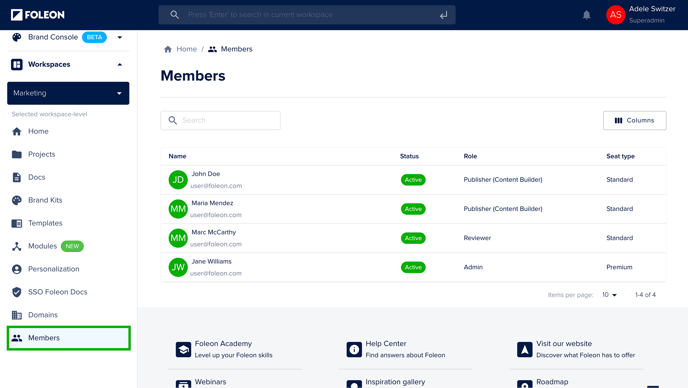
Task: Click the breadcrumb home icon
Action: [x=168, y=49]
